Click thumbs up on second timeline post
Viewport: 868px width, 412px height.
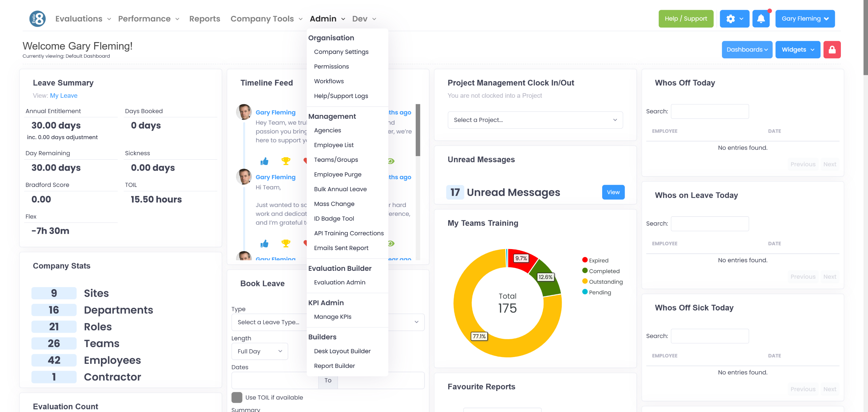coord(264,243)
